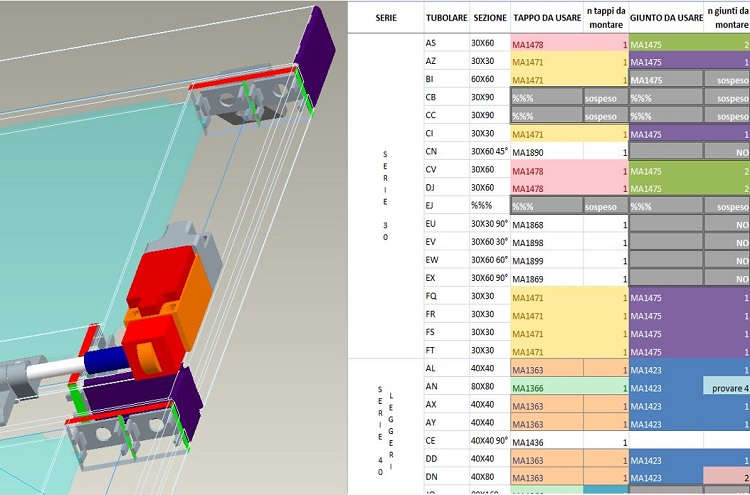Select the TAPPO DA USARE header
750x495 pixels.
(x=547, y=18)
